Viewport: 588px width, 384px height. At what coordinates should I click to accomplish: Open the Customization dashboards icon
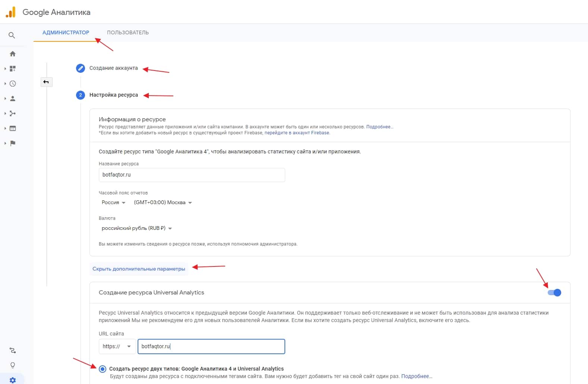tap(13, 69)
